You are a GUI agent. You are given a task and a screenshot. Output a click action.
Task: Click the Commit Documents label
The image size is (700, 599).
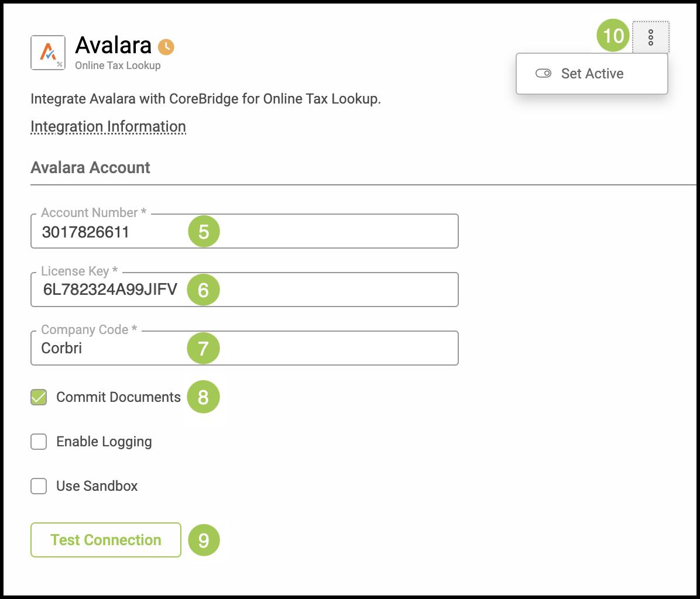[118, 397]
